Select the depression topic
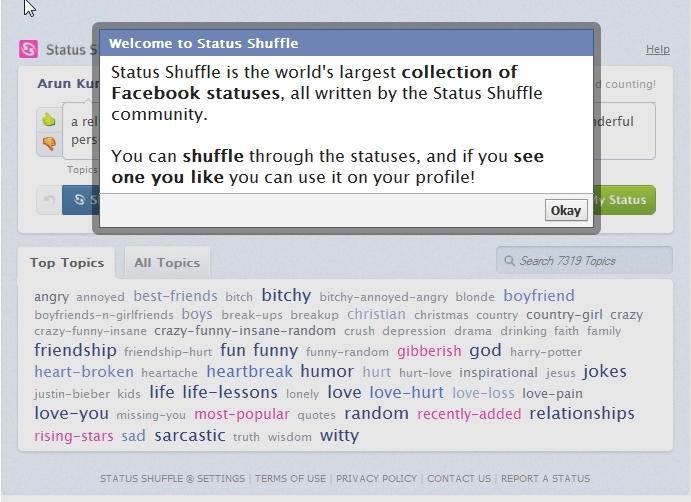The height and width of the screenshot is (502, 691). [x=414, y=331]
